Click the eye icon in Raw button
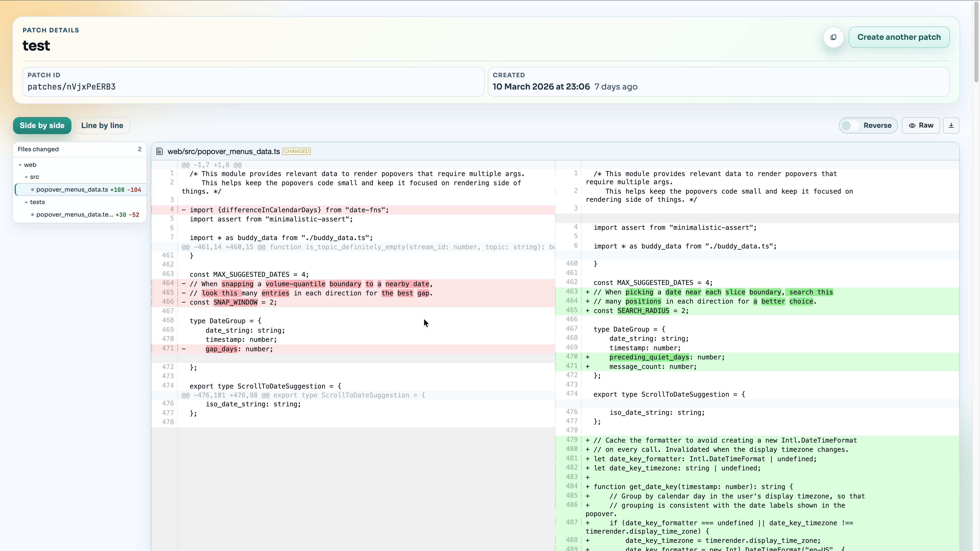The width and height of the screenshot is (980, 551). [912, 126]
